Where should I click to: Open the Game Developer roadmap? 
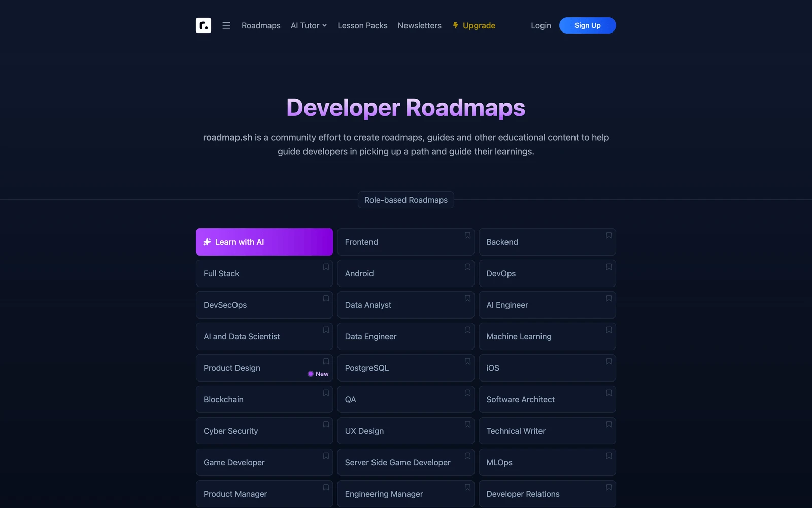point(264,462)
